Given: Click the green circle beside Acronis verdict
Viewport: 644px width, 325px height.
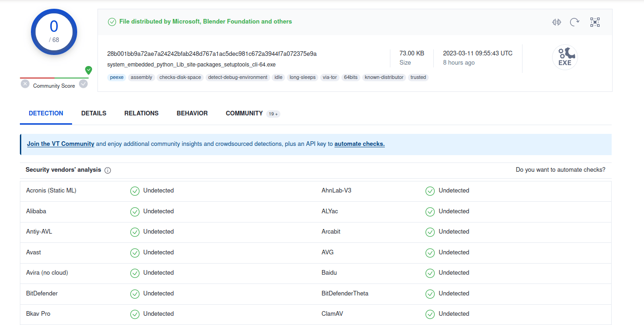Looking at the screenshot, I should pos(134,191).
